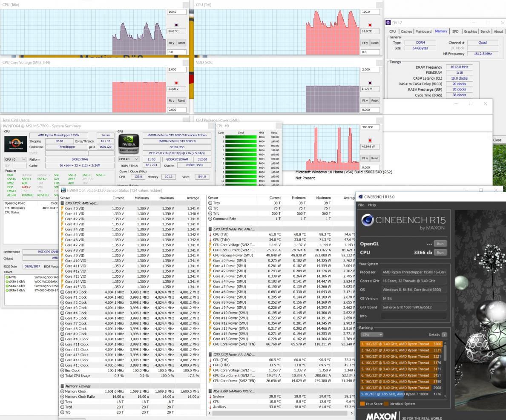Click the sensor list right scroll arrow
This screenshot has width=506, height=420.
351,413
